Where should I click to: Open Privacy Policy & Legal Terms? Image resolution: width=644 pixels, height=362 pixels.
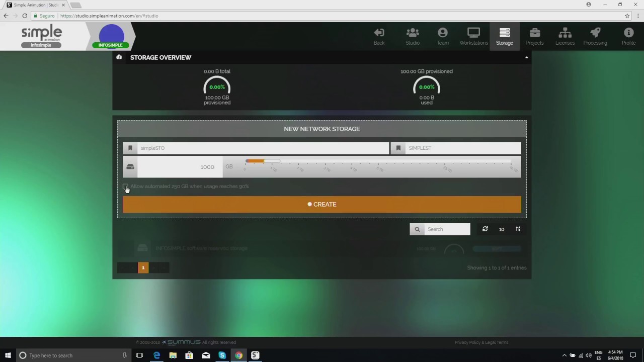[481, 342]
